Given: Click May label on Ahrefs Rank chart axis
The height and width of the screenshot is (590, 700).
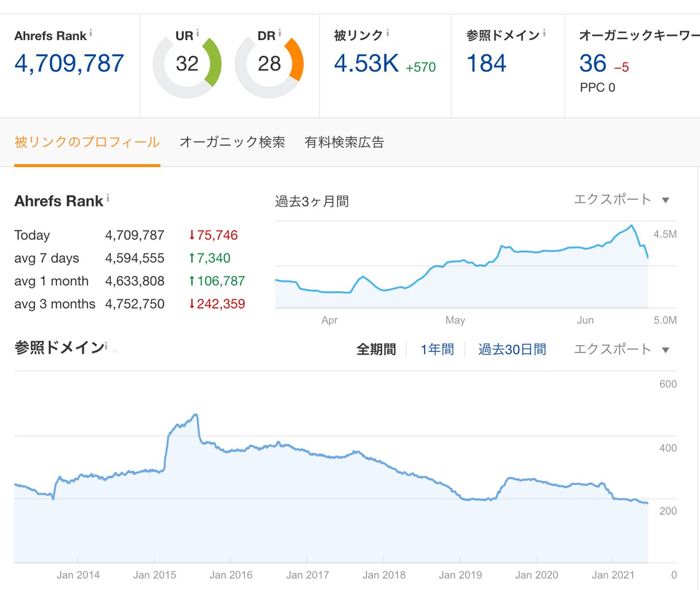Looking at the screenshot, I should [455, 320].
